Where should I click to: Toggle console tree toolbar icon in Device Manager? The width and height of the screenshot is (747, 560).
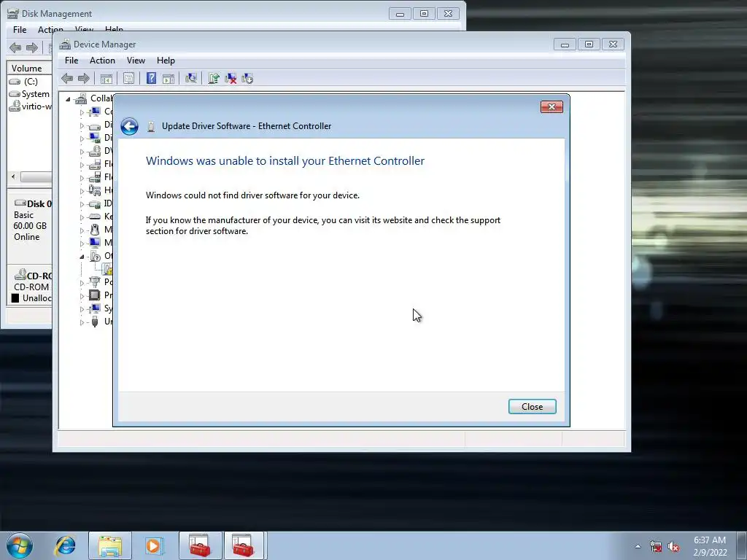tap(107, 79)
